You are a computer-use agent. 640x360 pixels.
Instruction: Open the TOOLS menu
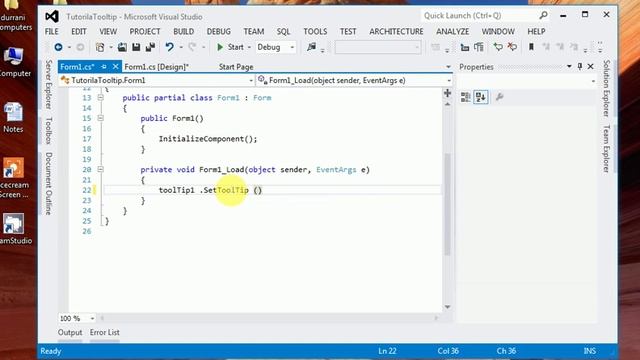pos(315,31)
